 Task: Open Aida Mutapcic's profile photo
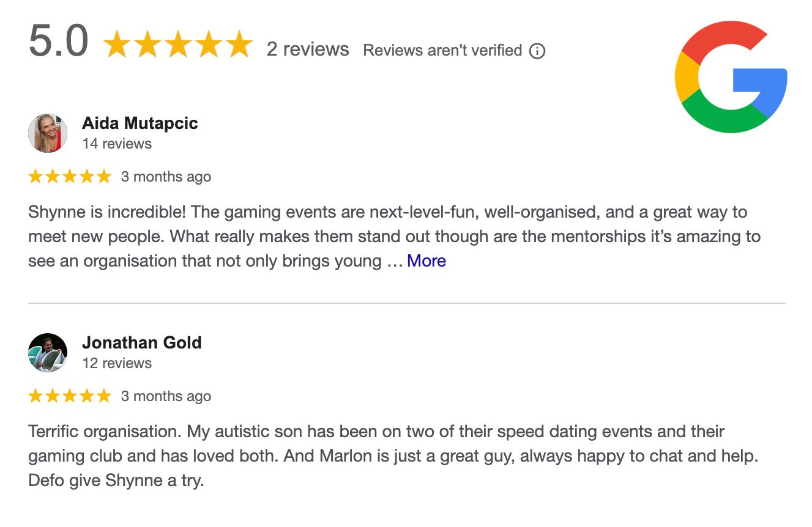(x=48, y=133)
